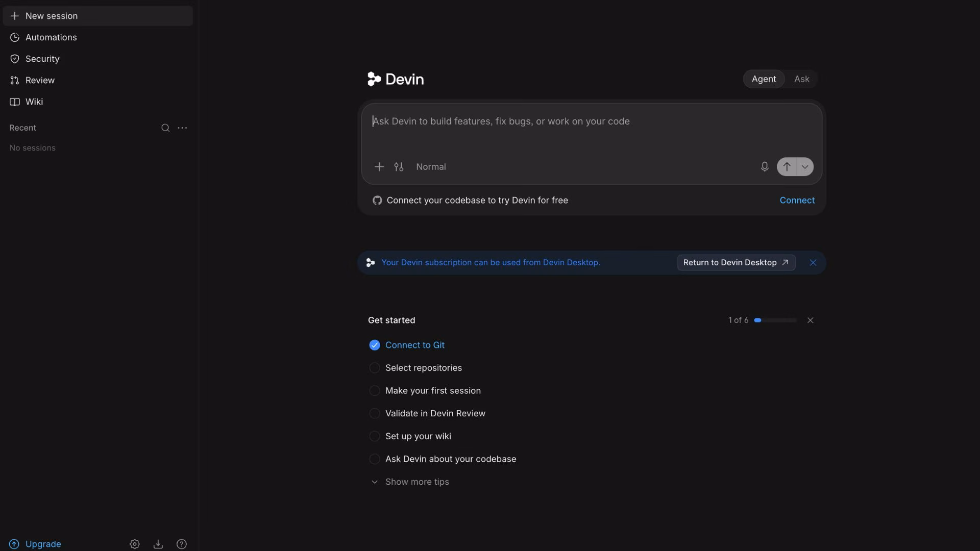980x551 pixels.
Task: Send the prompt with up-arrow button
Action: (787, 167)
